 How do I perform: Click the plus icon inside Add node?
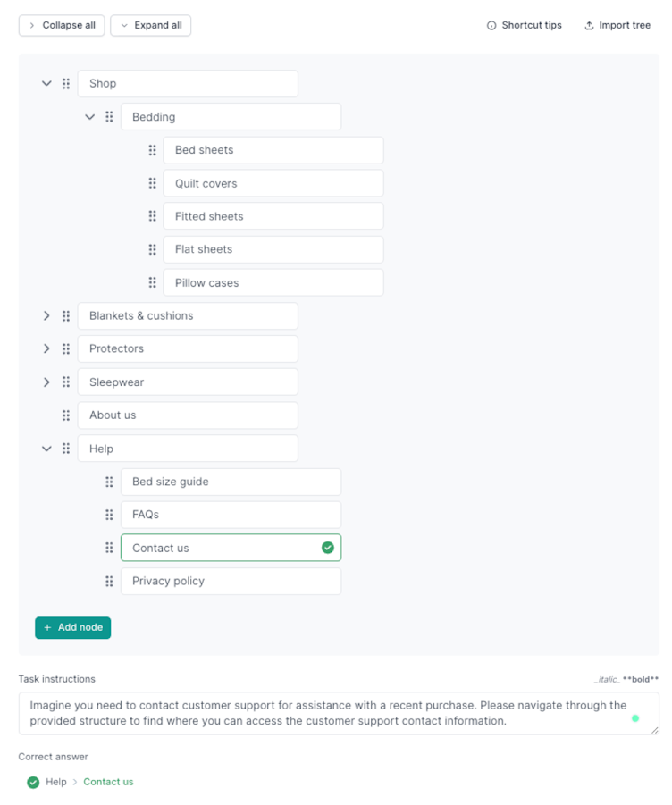tap(46, 628)
